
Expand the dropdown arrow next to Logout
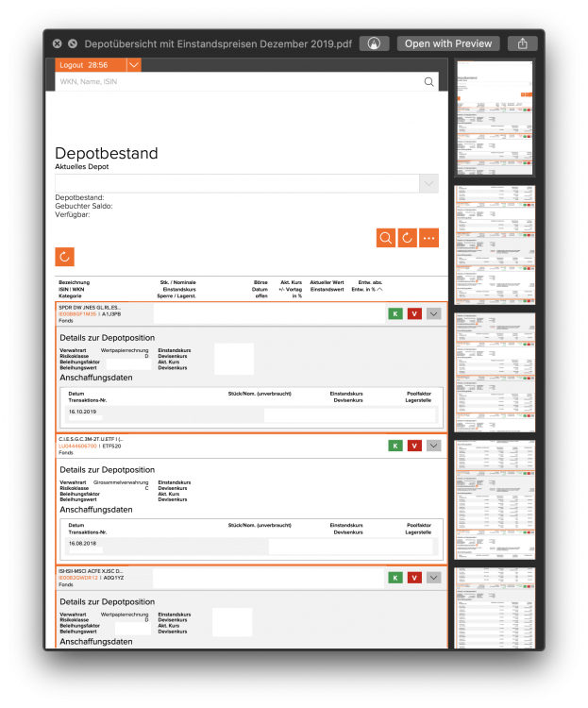pos(134,65)
